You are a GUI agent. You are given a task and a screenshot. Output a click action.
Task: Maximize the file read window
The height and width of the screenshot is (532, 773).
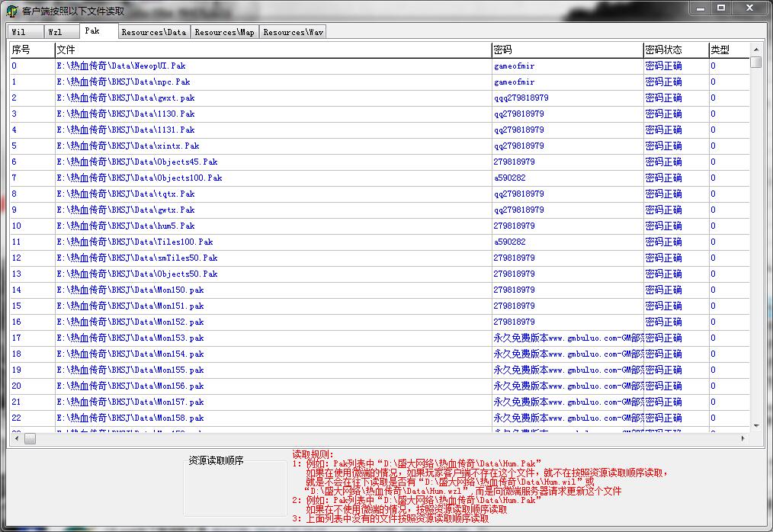(x=721, y=8)
